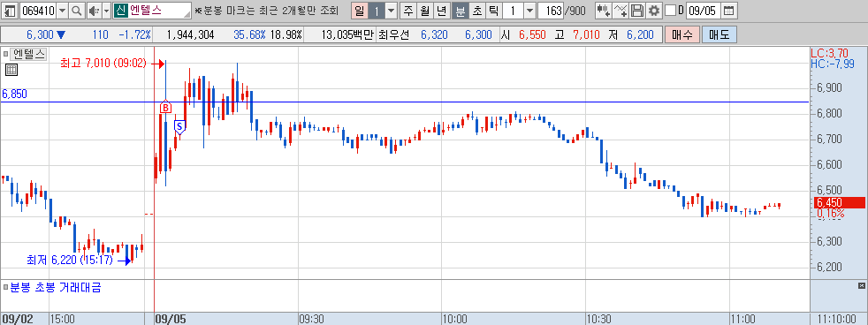
Task: Switch to the 주 weekly chart tab
Action: (408, 11)
